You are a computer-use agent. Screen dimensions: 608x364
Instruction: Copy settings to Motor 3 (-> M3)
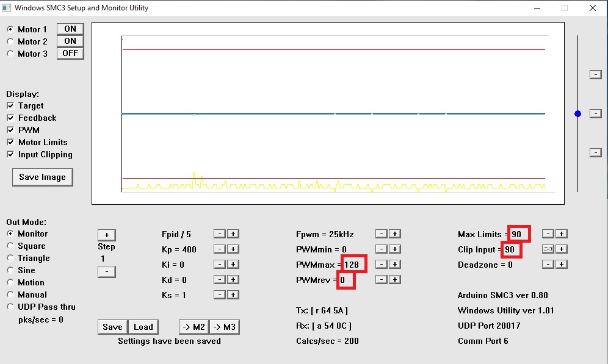tap(225, 327)
